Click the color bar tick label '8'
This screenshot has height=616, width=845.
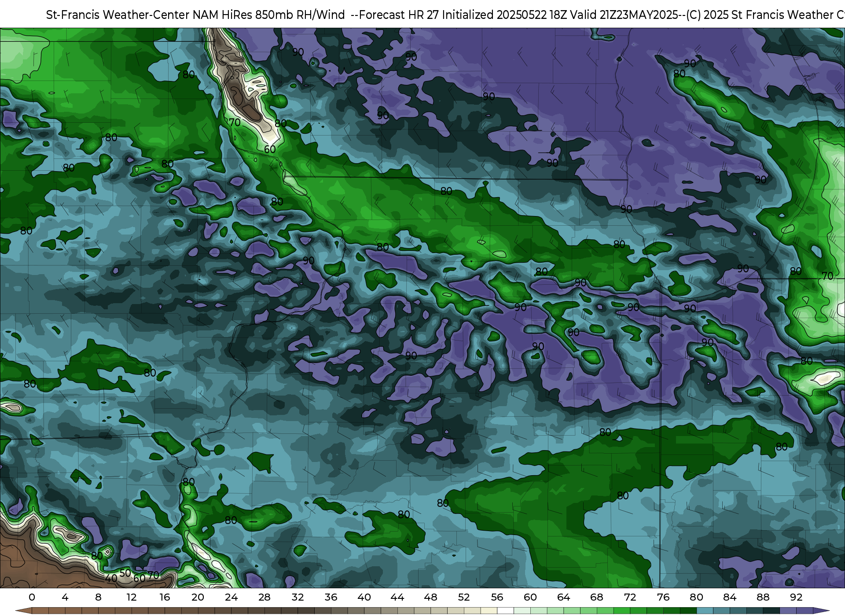[x=98, y=597]
